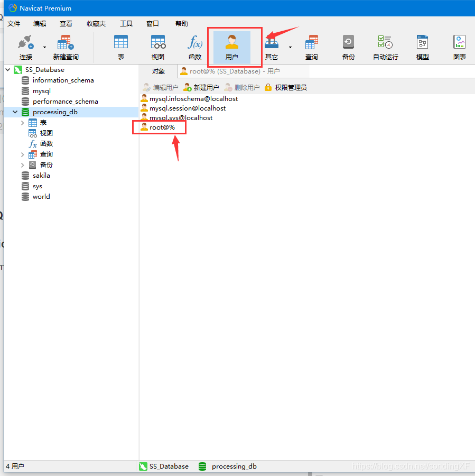The height and width of the screenshot is (476, 475).
Task: Expand the 表 tables node
Action: pos(22,123)
